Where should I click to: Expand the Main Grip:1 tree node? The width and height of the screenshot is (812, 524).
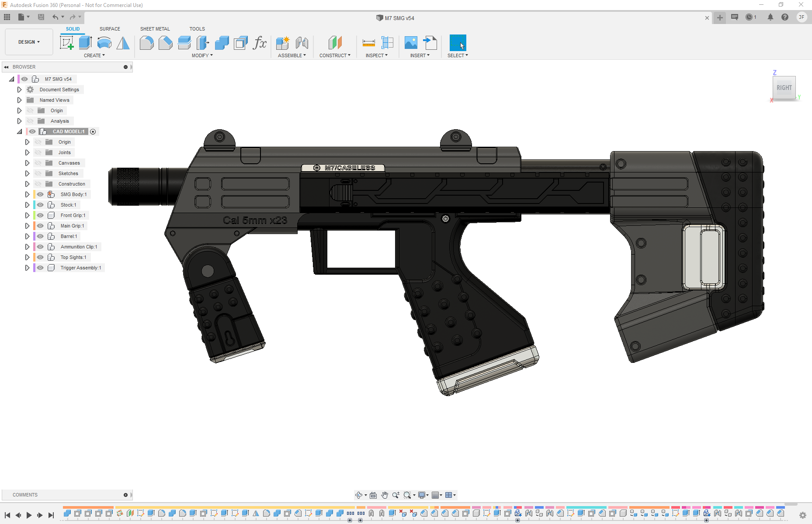pyautogui.click(x=27, y=226)
